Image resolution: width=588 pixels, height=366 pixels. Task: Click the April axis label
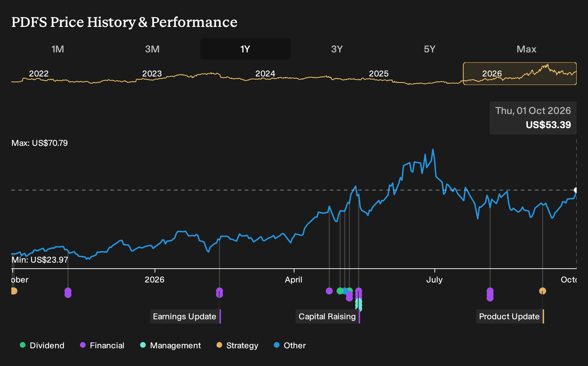[x=294, y=280]
